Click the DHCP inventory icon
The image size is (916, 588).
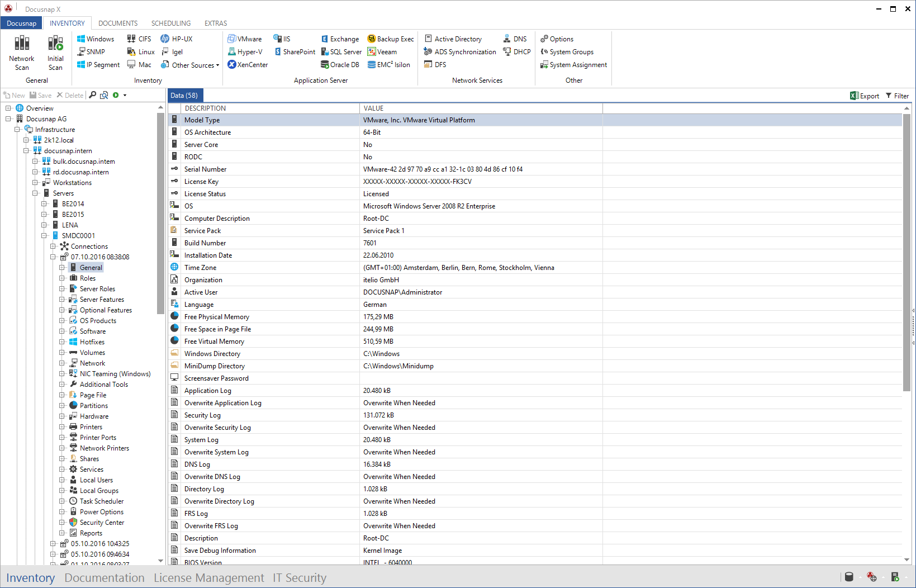516,51
